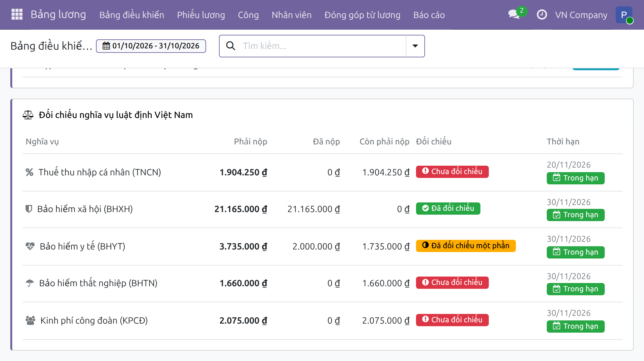Click the amount 1.735.000 ₫ in BHYT row
The image size is (644, 361).
(386, 246)
